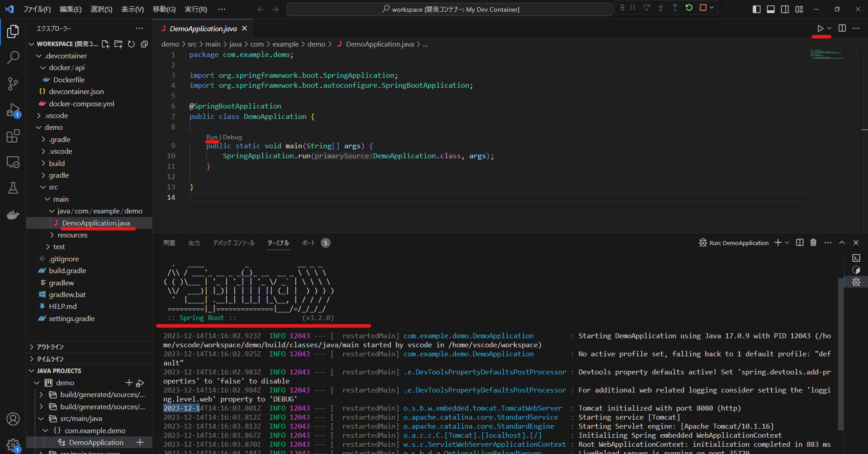Toggle the primary sidebar visibility
Image resolution: width=868 pixels, height=454 pixels.
click(756, 9)
